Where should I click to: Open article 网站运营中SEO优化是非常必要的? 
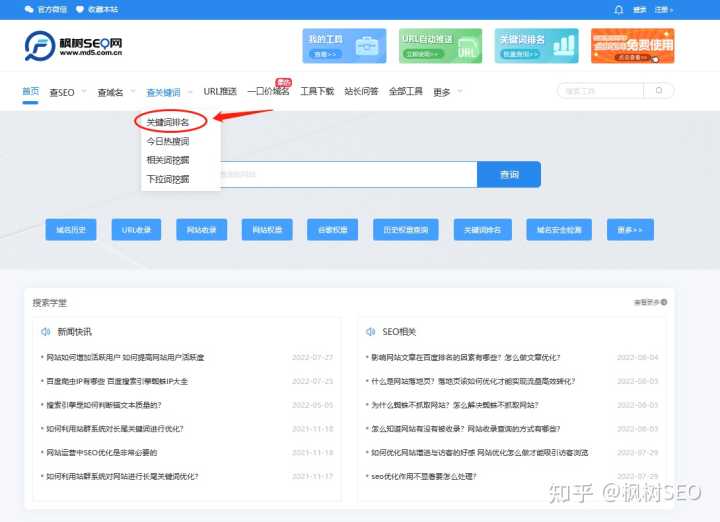[x=101, y=453]
